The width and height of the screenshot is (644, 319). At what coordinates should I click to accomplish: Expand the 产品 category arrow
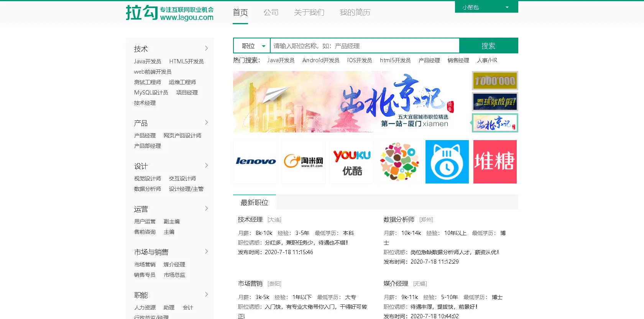coord(206,122)
